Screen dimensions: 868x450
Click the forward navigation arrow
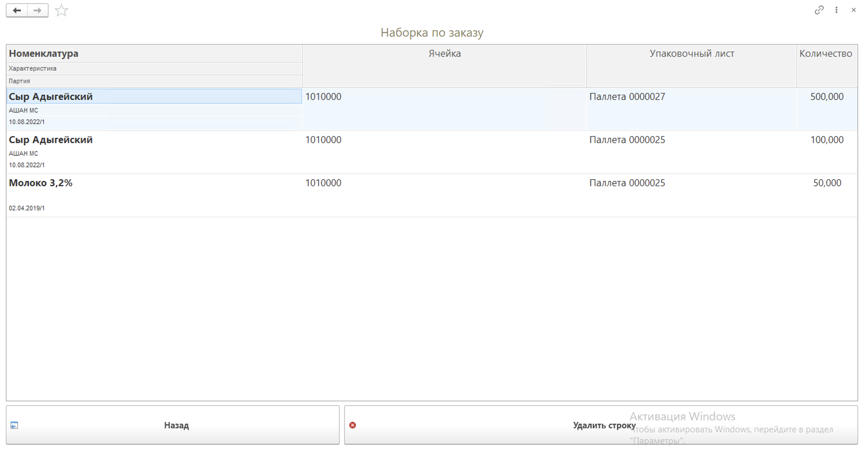tap(37, 10)
